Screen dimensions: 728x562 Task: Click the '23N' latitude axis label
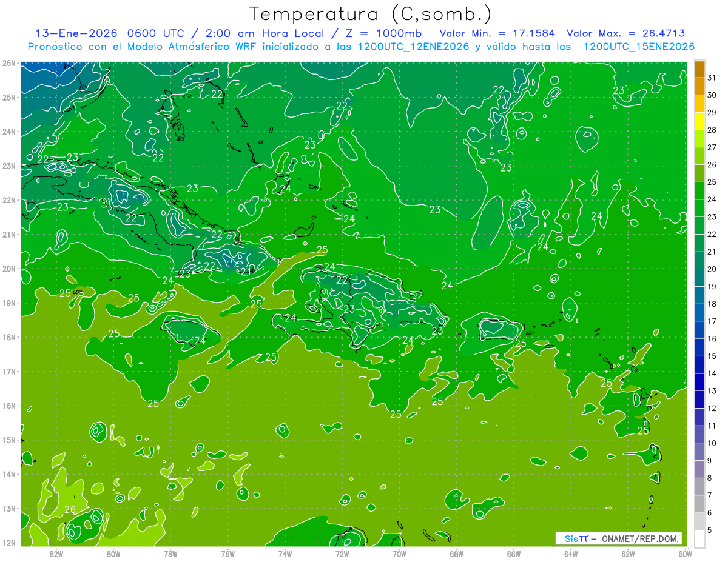[x=8, y=166]
